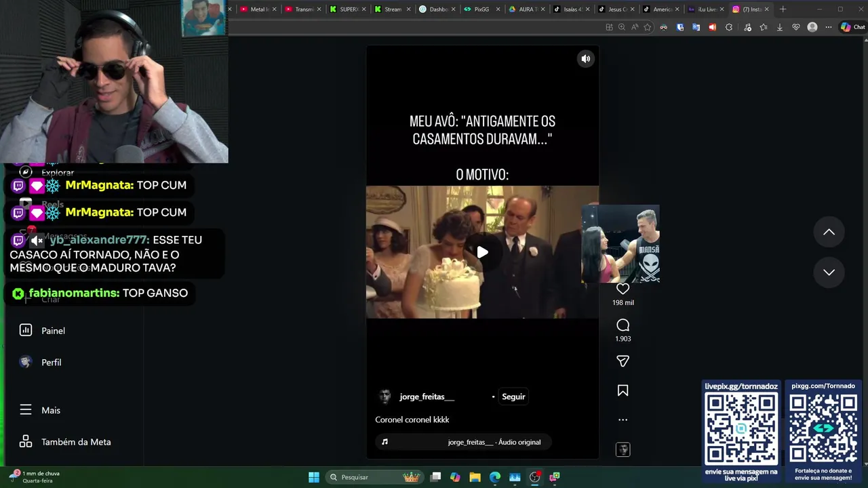Click the read aloud icon in address bar
Image resolution: width=868 pixels, height=488 pixels.
pyautogui.click(x=635, y=27)
